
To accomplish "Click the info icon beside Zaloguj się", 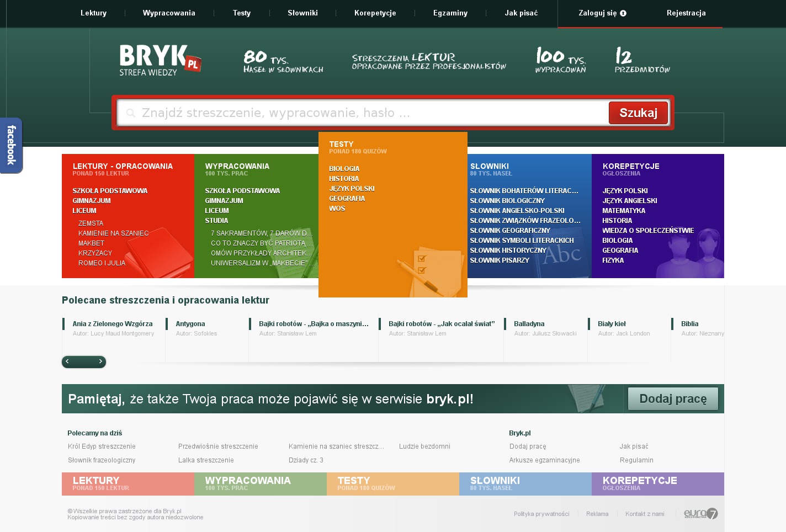I will 623,13.
